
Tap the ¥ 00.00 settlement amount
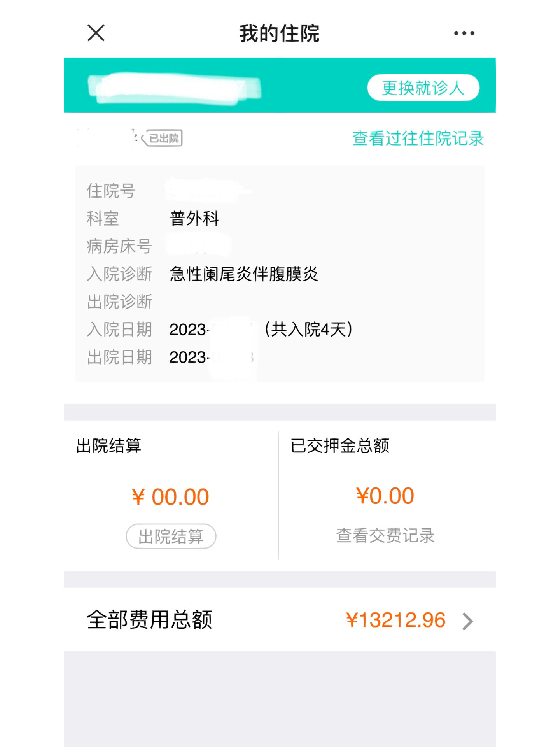click(171, 497)
